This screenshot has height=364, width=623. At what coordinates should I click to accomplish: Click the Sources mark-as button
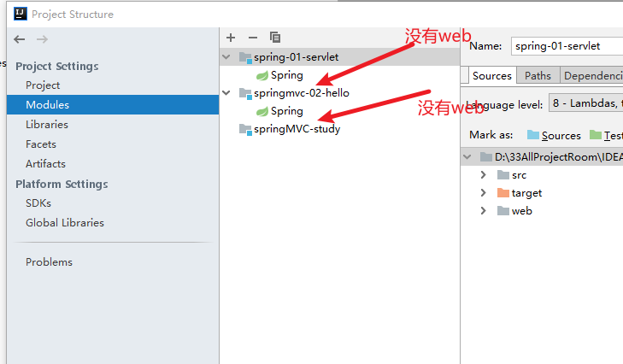554,136
